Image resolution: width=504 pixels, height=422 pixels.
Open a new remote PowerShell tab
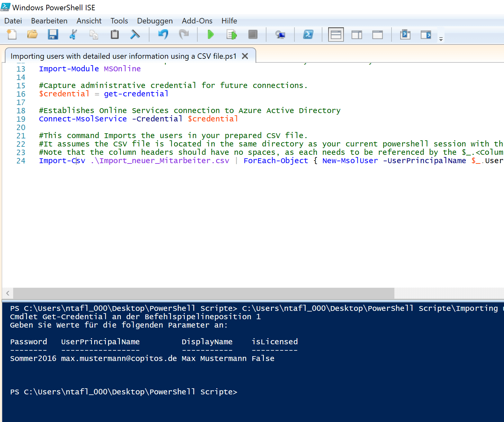point(280,34)
